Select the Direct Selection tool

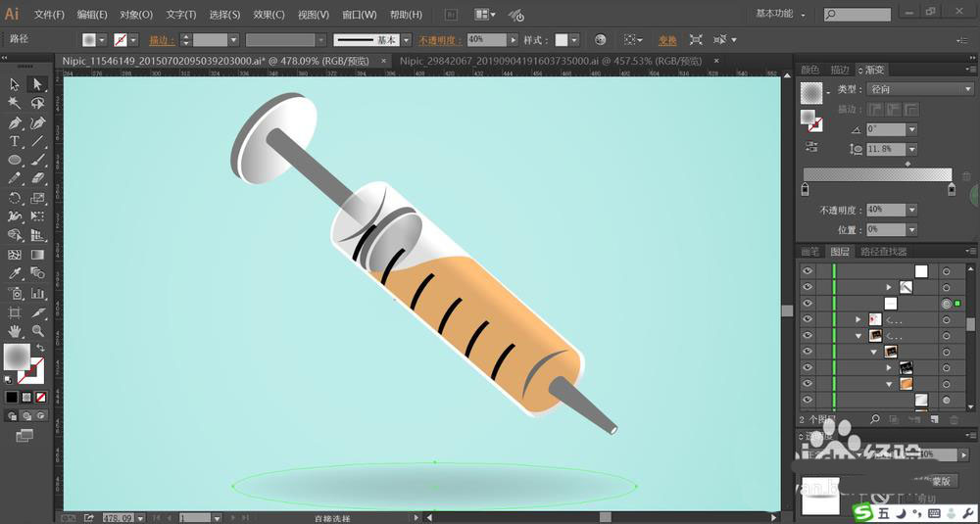(37, 84)
